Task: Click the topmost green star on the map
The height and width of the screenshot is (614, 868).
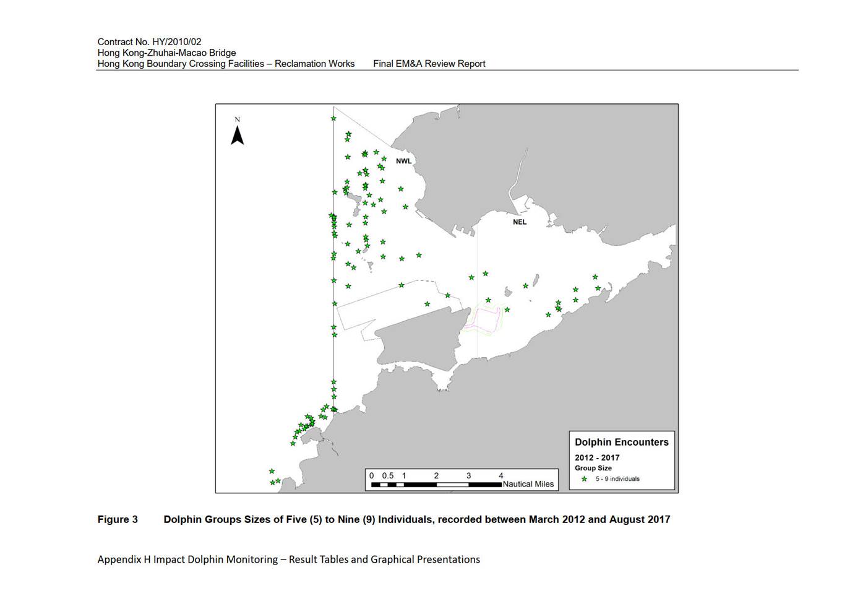Action: (333, 118)
